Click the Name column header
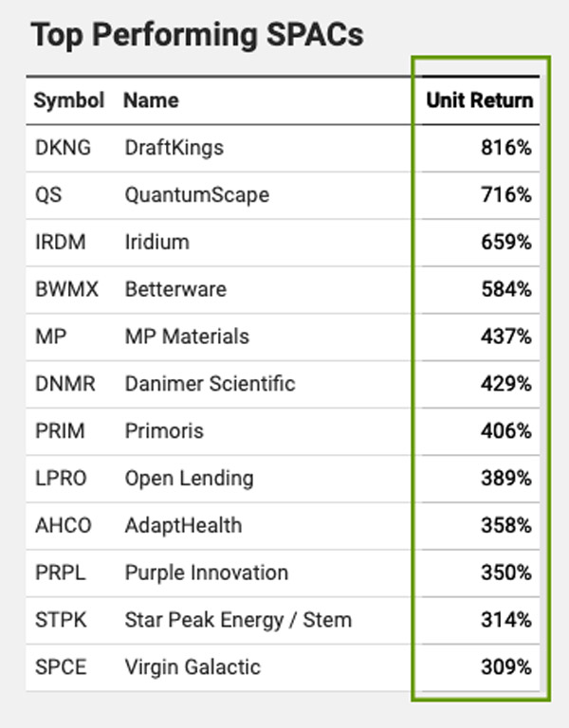This screenshot has width=569, height=728. 151,100
